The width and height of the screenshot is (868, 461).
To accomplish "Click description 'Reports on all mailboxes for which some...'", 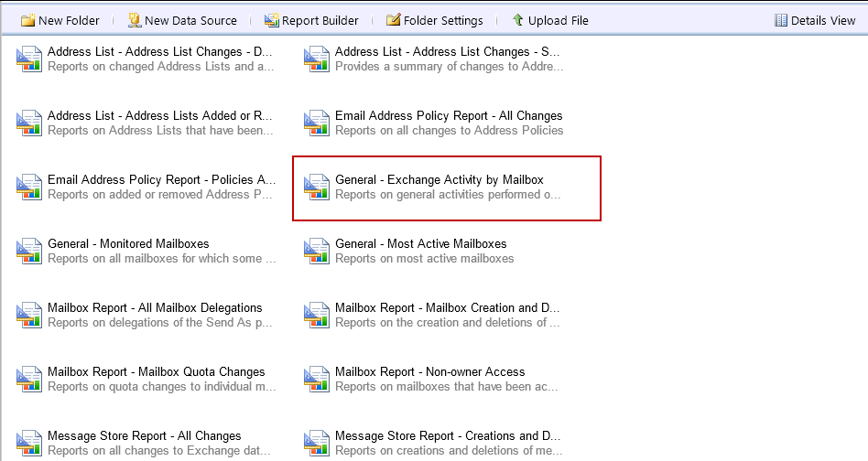I will pos(162,259).
